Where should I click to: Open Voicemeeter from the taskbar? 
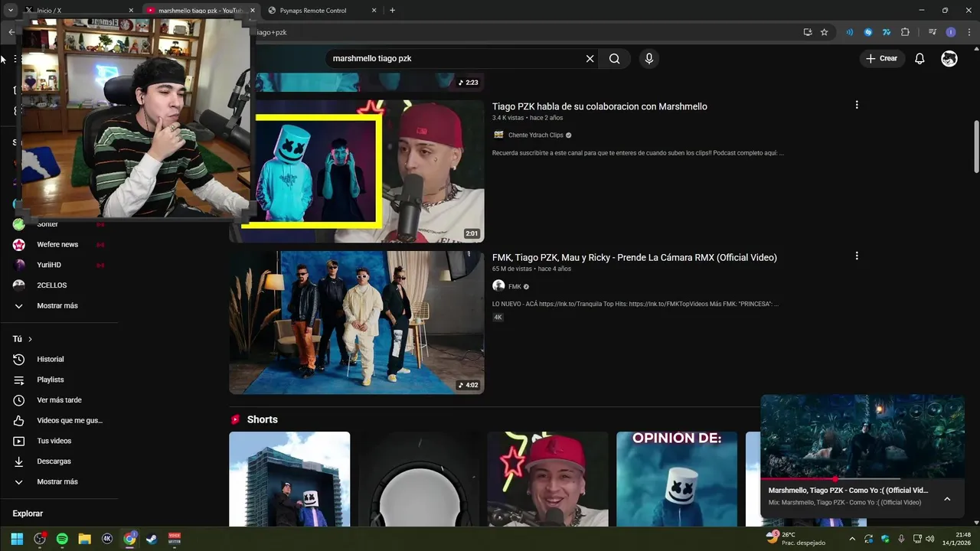pos(175,539)
